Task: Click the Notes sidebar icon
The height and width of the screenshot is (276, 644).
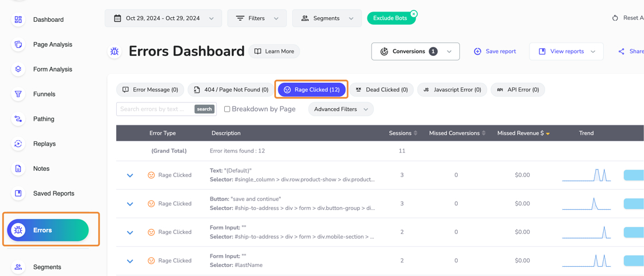Action: point(18,168)
